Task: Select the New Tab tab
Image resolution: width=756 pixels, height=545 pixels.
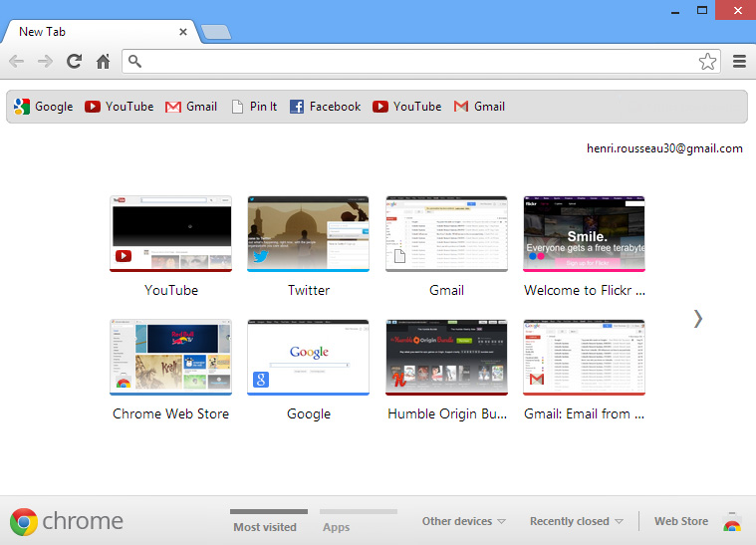Action: (x=101, y=32)
